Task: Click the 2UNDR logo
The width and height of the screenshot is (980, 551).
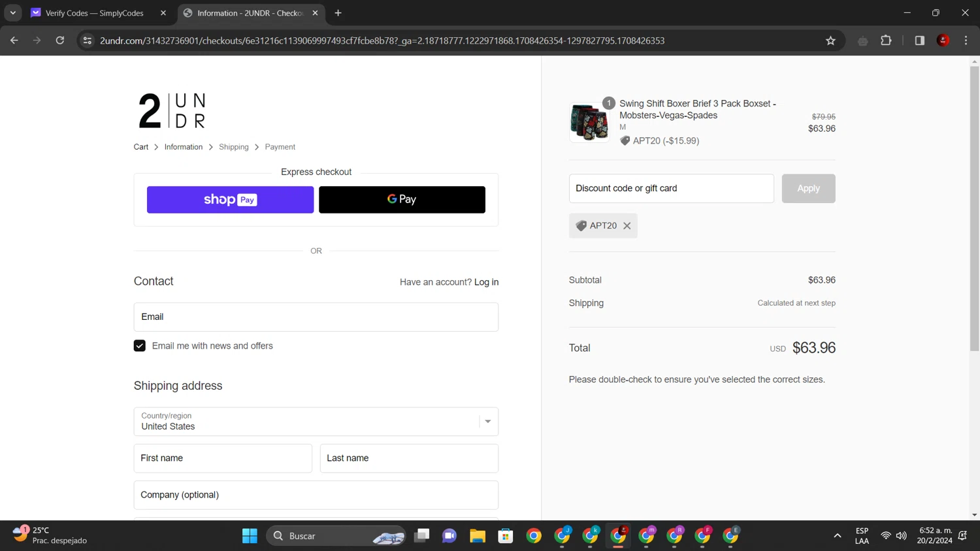Action: (172, 110)
